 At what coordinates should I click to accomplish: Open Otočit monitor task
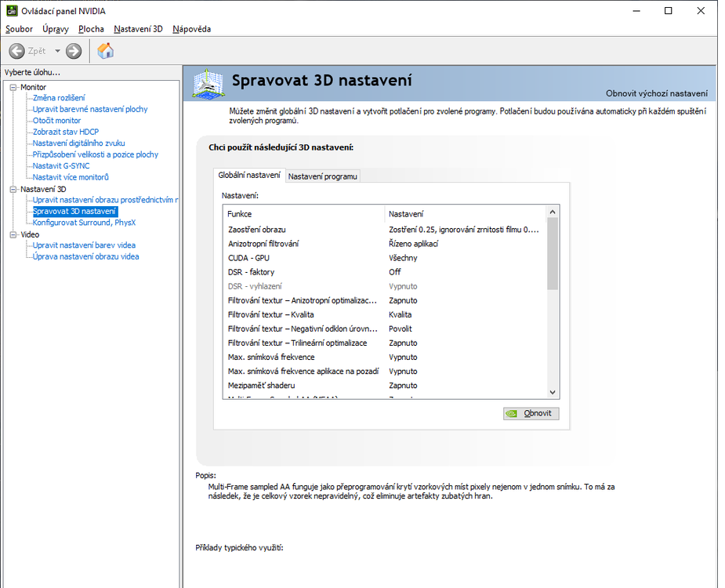click(56, 120)
